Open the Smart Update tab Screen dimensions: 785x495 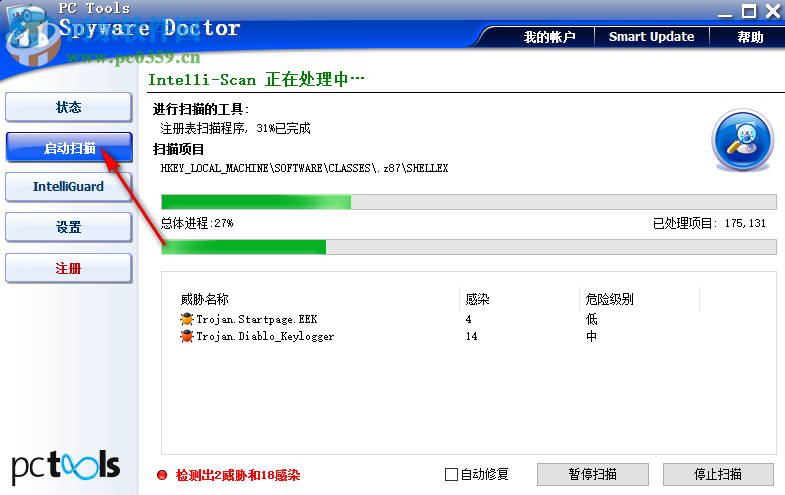tap(651, 37)
